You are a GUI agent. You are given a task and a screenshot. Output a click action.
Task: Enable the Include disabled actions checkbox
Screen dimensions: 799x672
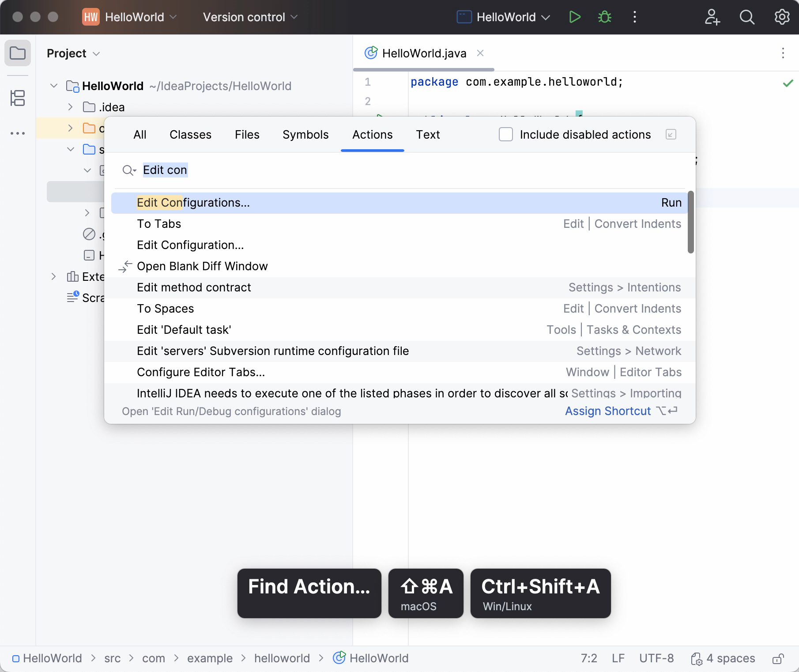505,134
